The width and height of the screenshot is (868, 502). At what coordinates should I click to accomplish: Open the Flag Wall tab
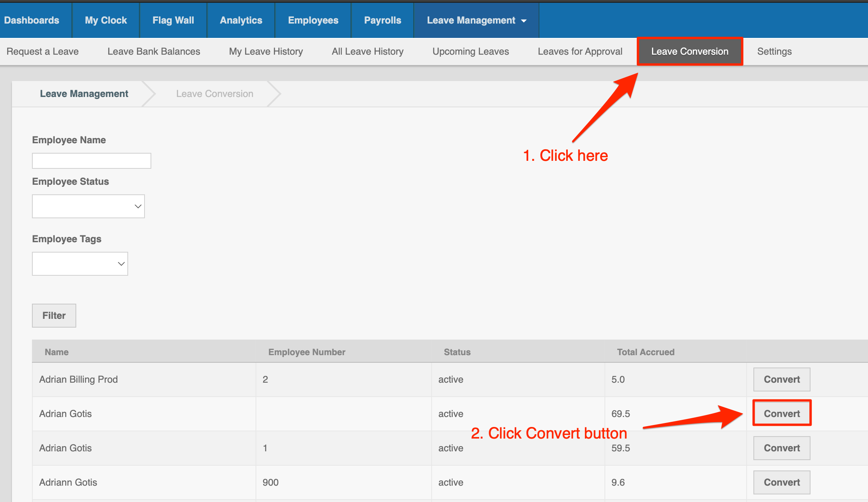coord(173,20)
